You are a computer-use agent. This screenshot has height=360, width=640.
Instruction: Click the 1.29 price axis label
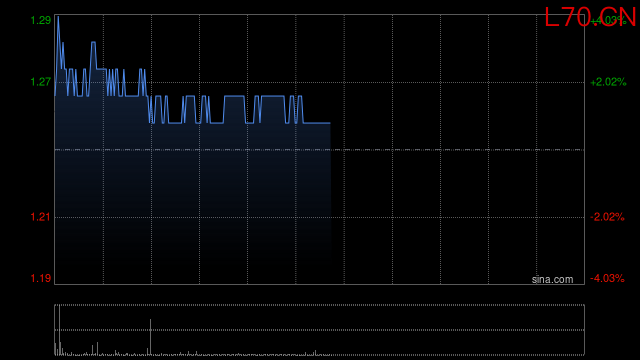coord(41,20)
